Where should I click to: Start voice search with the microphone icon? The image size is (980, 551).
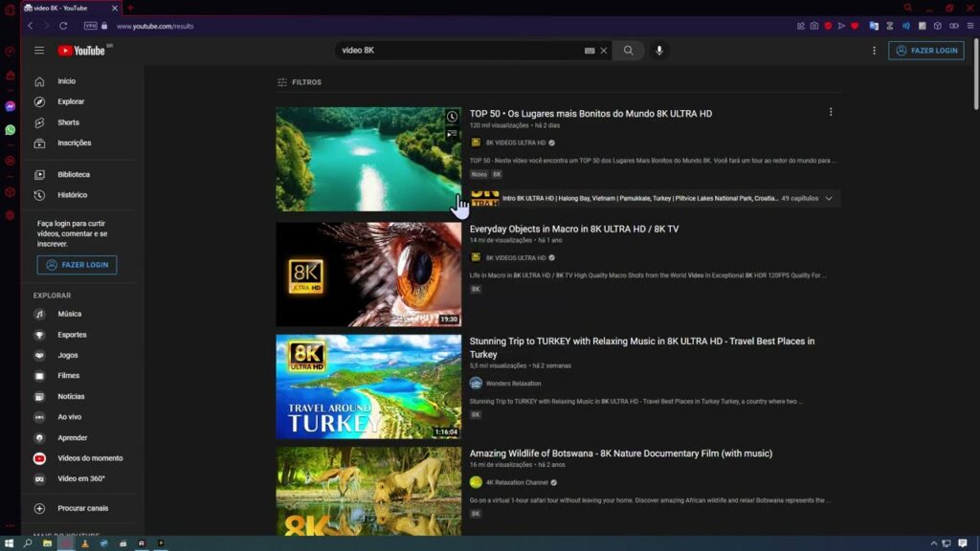point(658,51)
